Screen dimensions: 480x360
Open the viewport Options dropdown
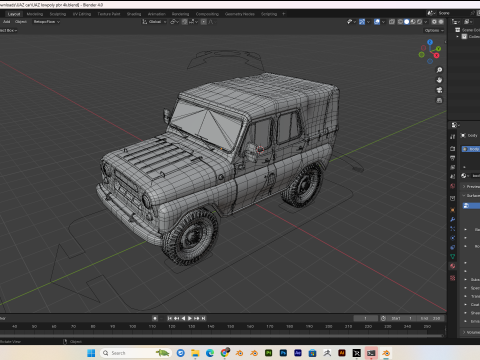click(x=434, y=30)
